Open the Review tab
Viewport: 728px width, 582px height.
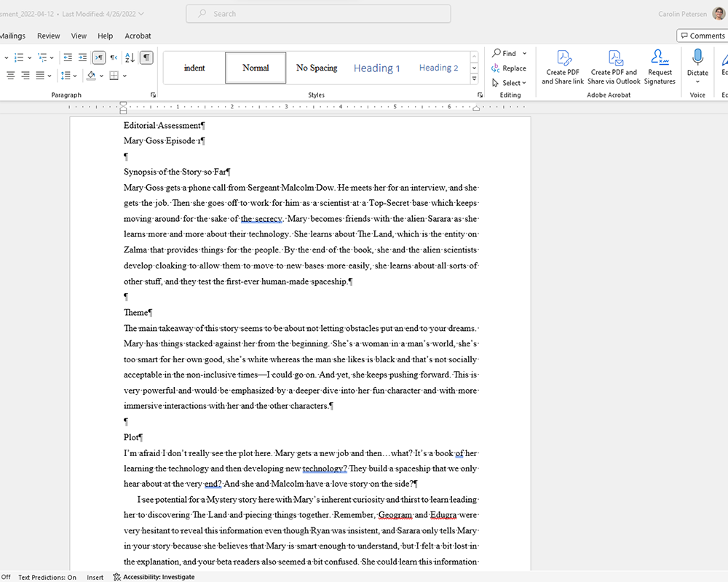(48, 36)
